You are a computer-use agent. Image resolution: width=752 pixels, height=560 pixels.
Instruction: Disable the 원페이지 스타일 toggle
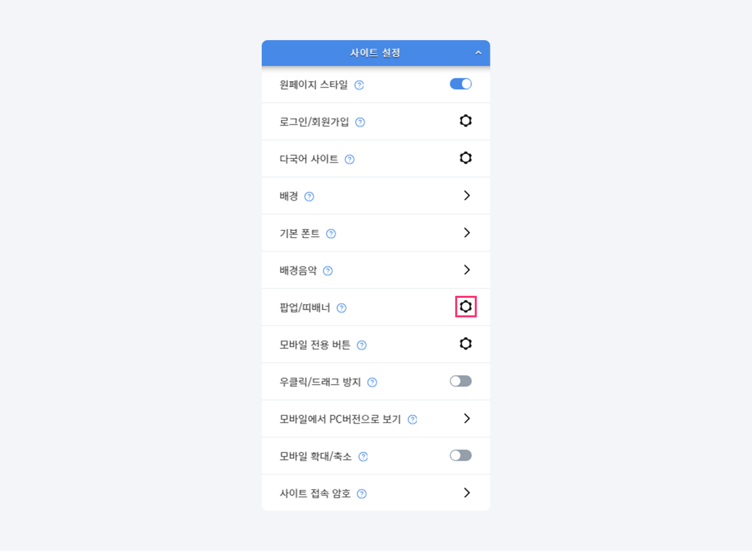point(461,84)
